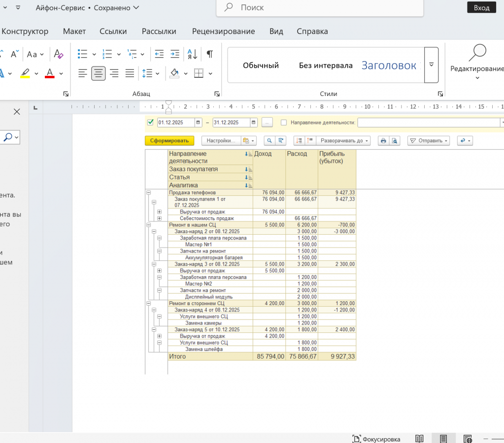
Task: Toggle paragraph marks display (¶)
Action: [210, 54]
